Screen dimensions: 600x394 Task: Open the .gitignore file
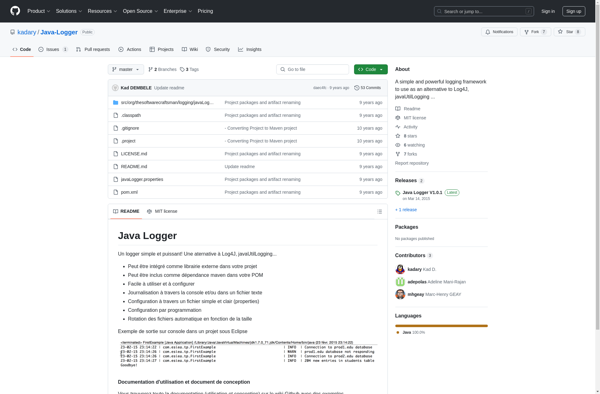tap(130, 128)
